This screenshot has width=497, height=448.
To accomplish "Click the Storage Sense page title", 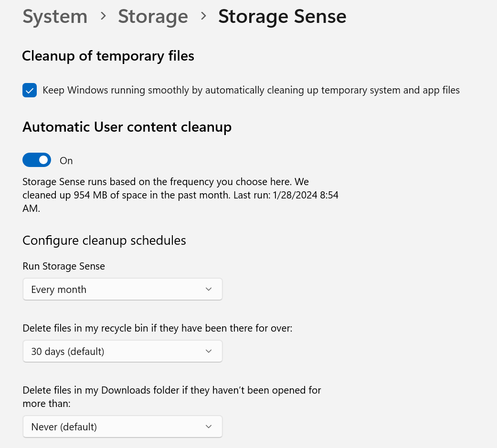I will (282, 17).
